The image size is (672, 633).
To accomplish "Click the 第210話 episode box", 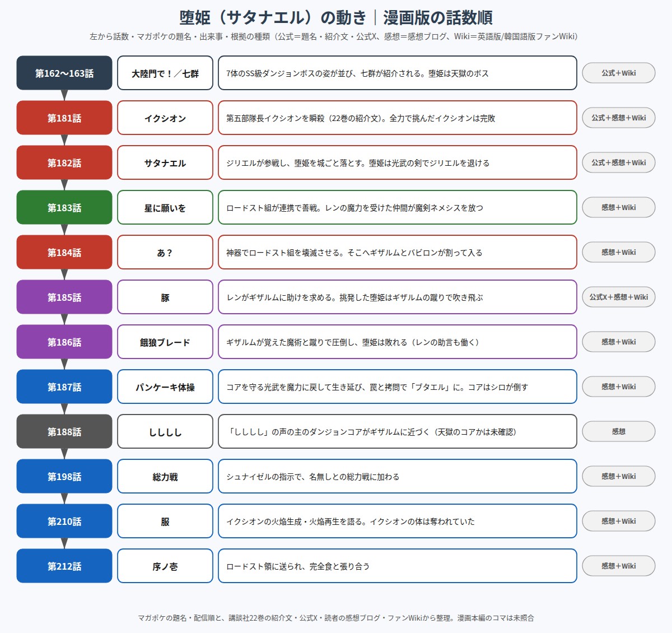I will tap(64, 521).
